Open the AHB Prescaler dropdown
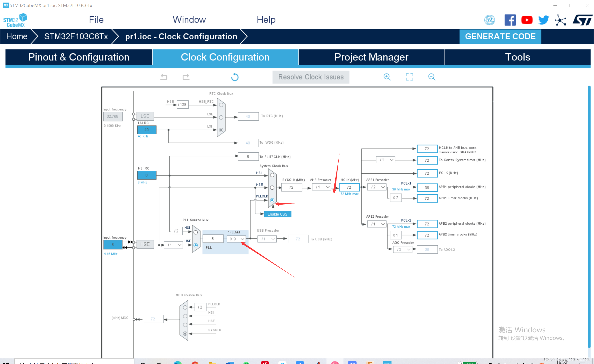This screenshot has height=364, width=594. [x=322, y=187]
